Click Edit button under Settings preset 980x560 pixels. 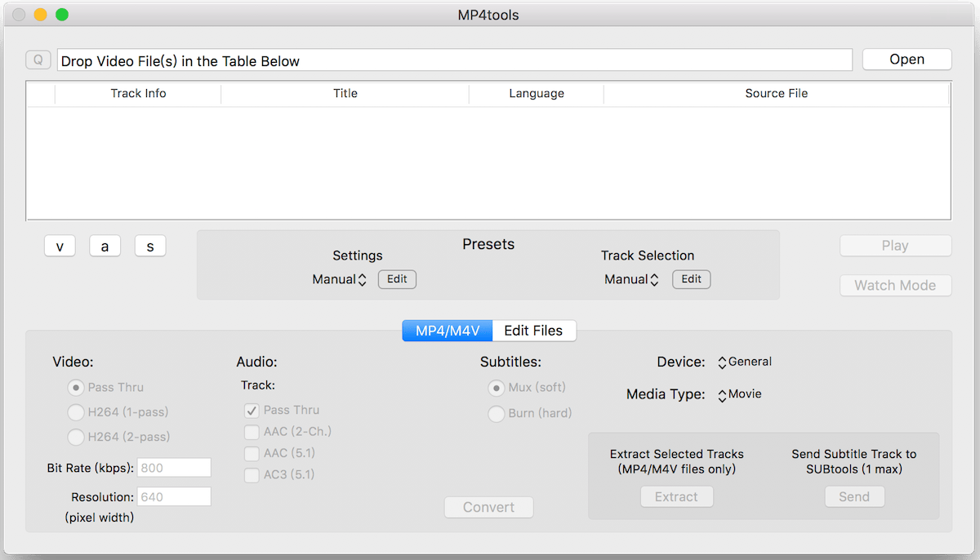pyautogui.click(x=397, y=279)
